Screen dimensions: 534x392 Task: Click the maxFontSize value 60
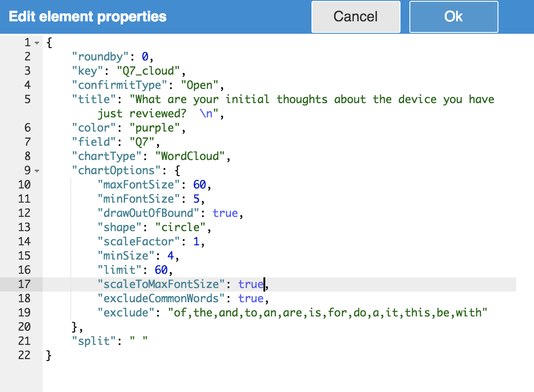(x=199, y=185)
